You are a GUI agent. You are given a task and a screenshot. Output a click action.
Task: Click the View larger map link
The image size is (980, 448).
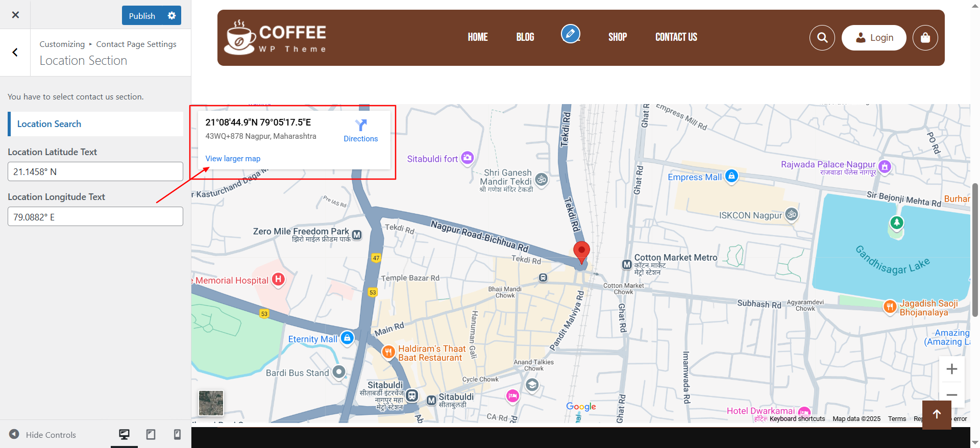(x=233, y=159)
